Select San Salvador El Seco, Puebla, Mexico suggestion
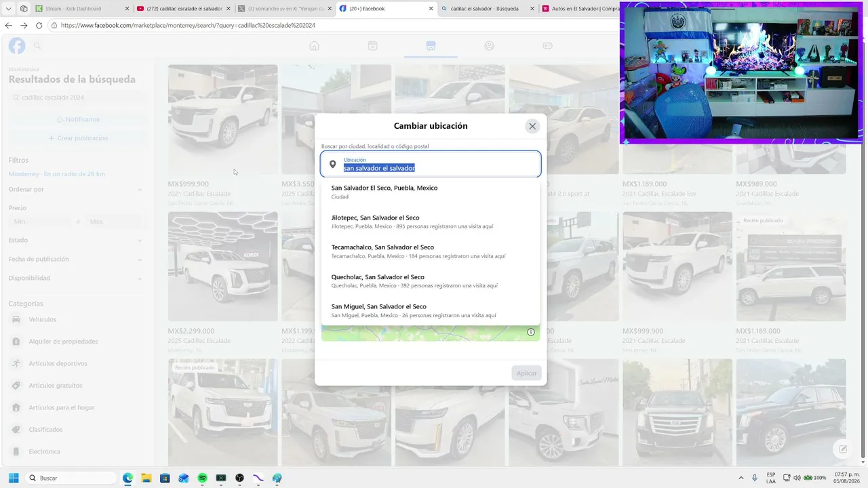868x488 pixels. click(431, 192)
